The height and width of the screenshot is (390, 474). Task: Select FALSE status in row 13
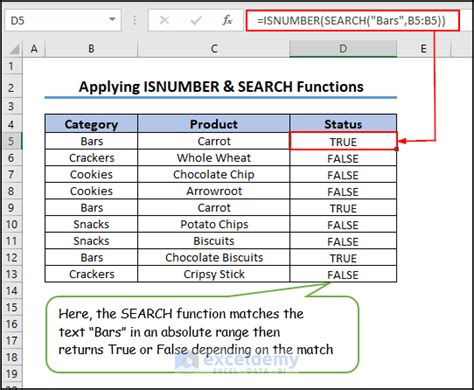click(343, 275)
